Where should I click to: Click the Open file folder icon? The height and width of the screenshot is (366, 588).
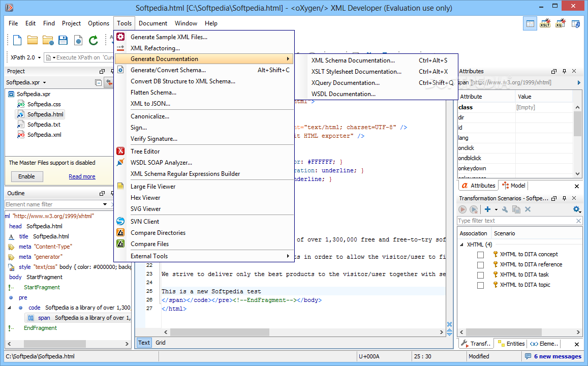click(32, 40)
